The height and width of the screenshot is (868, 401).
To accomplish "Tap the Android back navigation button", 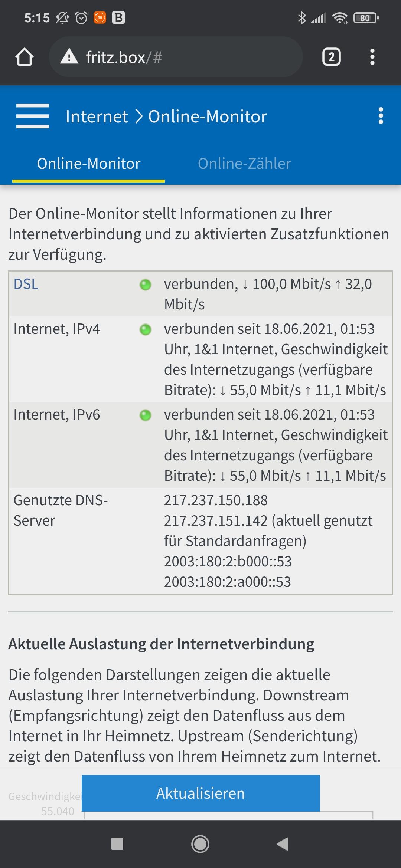I will 283,844.
